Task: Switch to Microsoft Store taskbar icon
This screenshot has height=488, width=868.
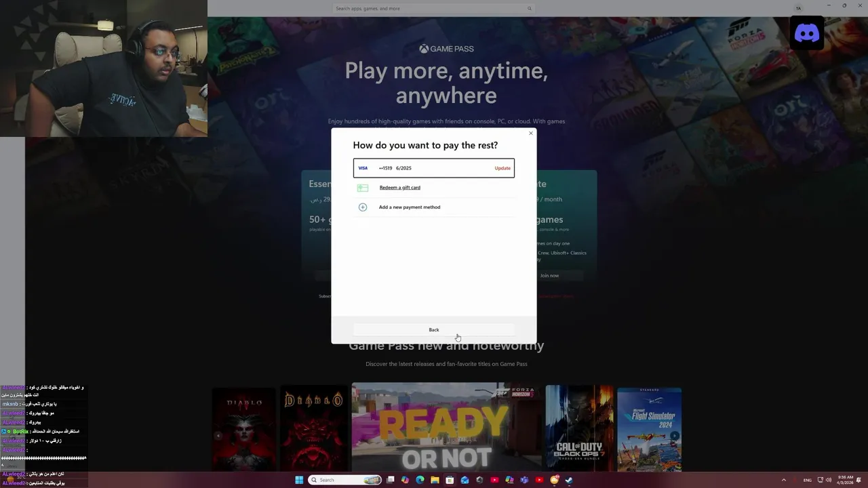Action: click(x=450, y=480)
